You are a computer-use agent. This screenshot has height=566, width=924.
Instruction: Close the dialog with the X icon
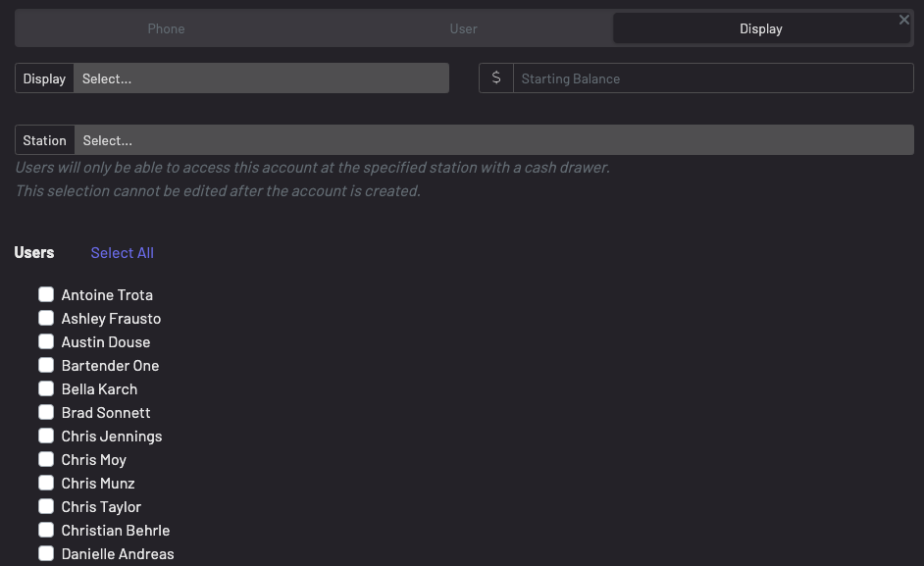pos(904,20)
